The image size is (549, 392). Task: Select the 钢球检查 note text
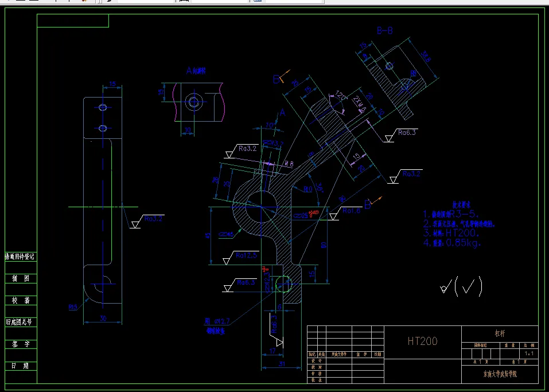point(216,331)
